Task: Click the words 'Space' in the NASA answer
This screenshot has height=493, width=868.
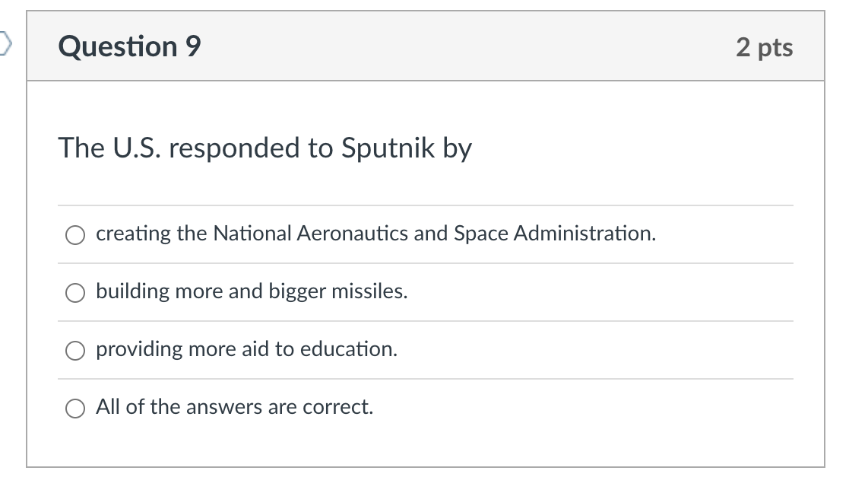Action: (x=481, y=234)
